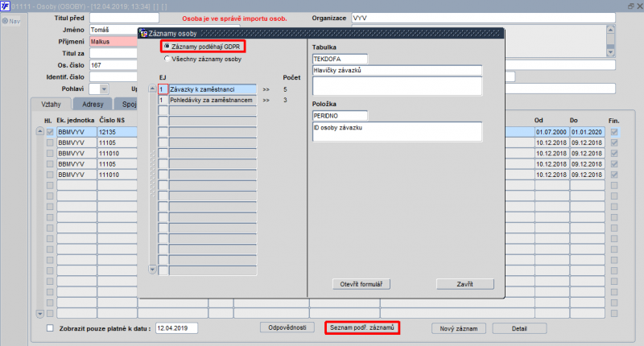Click the date field showing 12.04.2019
The width and height of the screenshot is (644, 346).
176,328
